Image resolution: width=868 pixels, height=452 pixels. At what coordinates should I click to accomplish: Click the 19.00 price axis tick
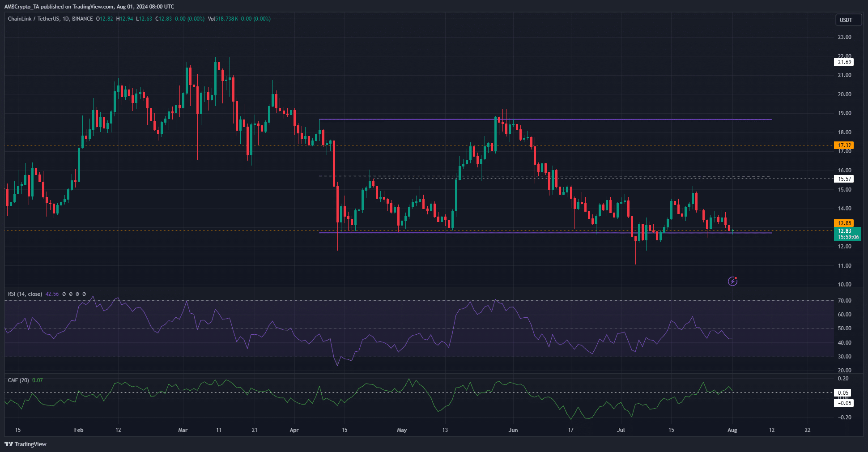coord(844,113)
